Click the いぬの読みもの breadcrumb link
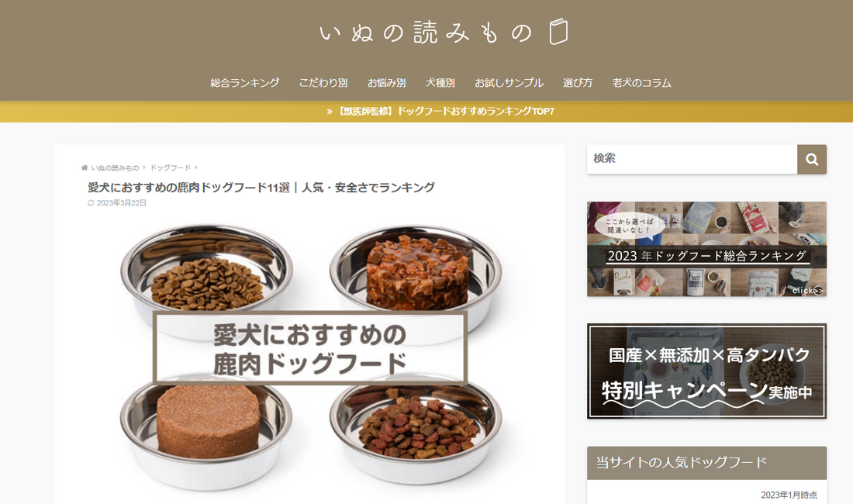853x504 pixels. tap(115, 168)
